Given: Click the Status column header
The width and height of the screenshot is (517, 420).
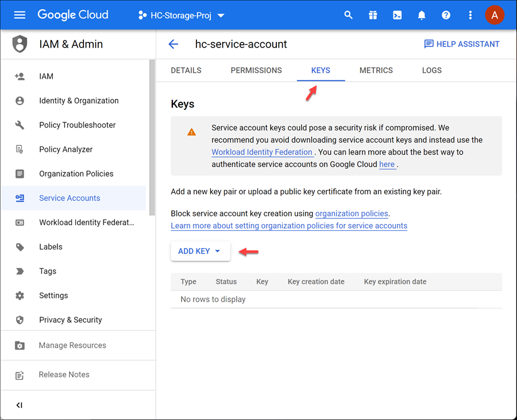Looking at the screenshot, I should pos(226,282).
